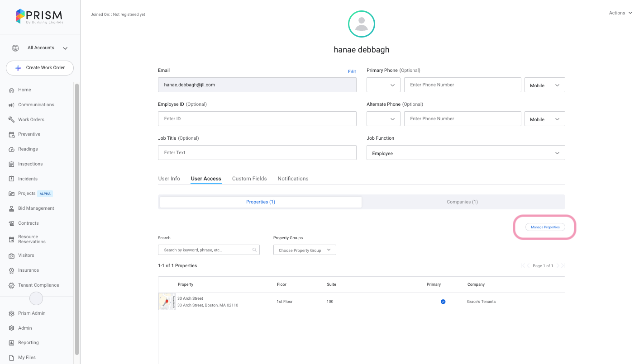Select the Inspections clipboard icon
The height and width of the screenshot is (364, 639).
coord(12,164)
